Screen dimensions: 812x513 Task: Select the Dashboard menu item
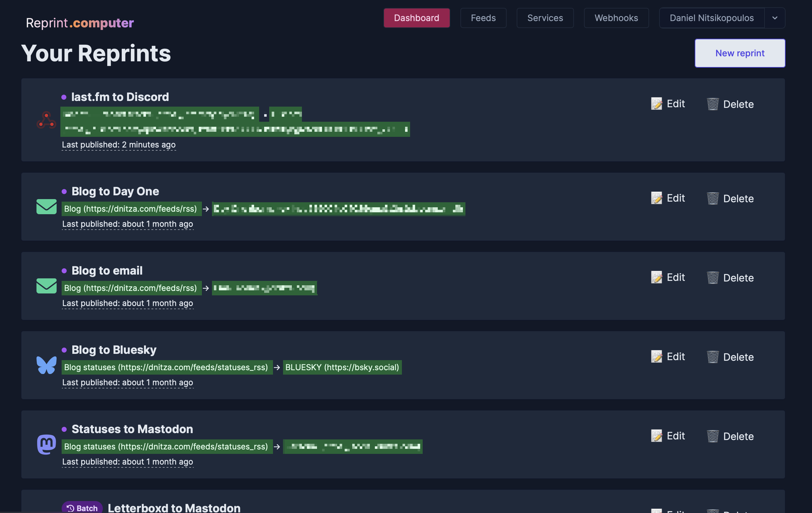(x=417, y=18)
